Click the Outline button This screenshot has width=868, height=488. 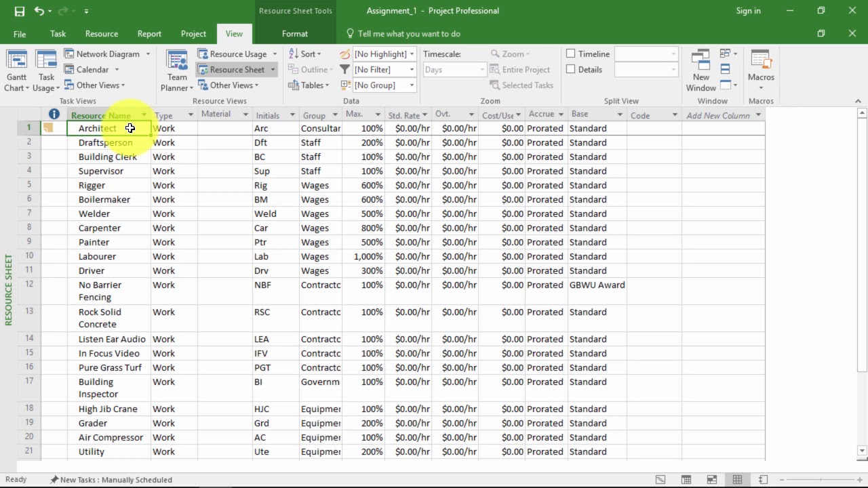point(311,69)
